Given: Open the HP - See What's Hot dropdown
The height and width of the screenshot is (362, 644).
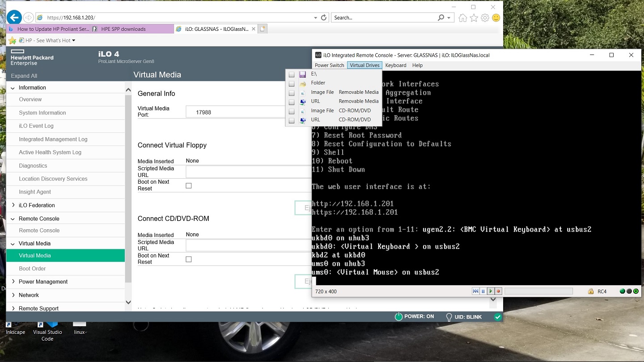Looking at the screenshot, I should point(73,40).
